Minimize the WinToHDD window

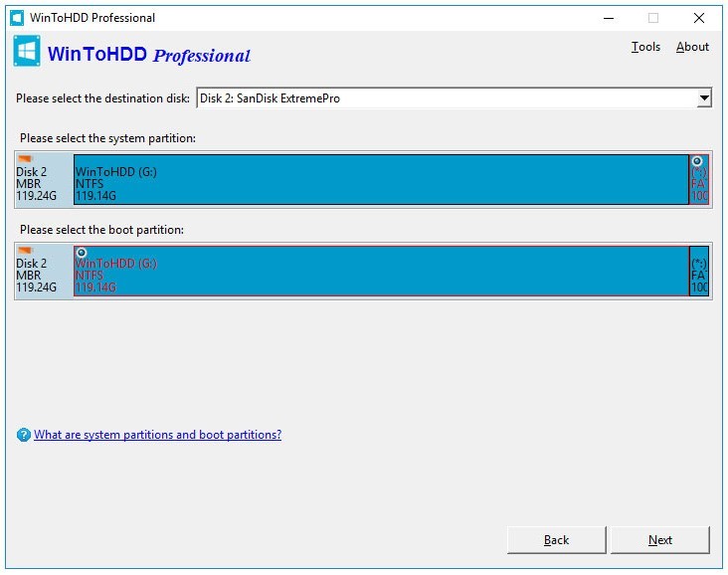click(x=609, y=18)
